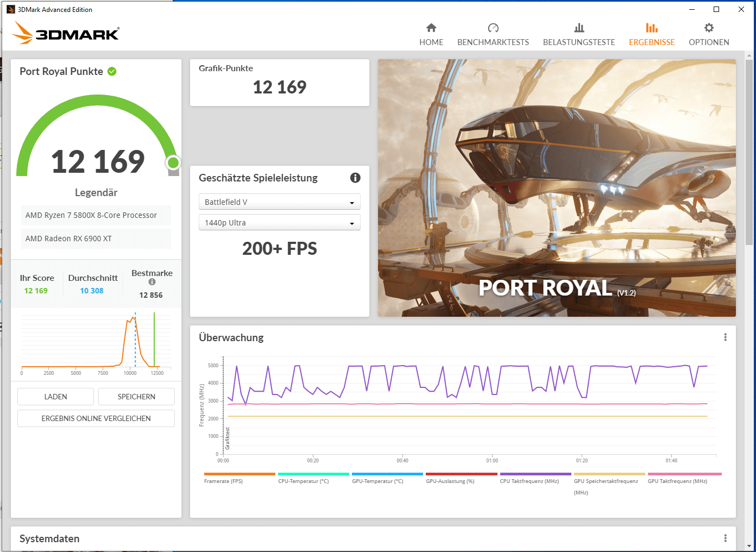The image size is (756, 552).
Task: Toggle the GPU-Auslastung (%) legend line
Action: tap(461, 478)
